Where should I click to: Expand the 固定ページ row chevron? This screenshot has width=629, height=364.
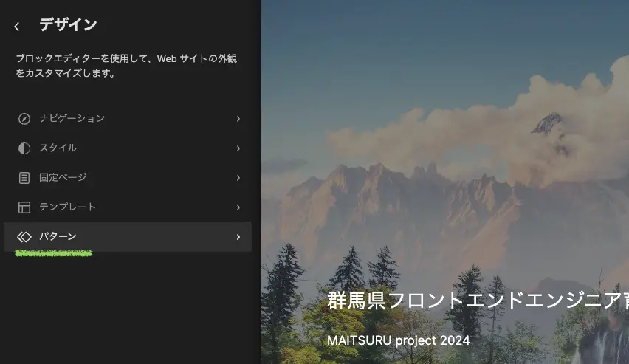238,178
